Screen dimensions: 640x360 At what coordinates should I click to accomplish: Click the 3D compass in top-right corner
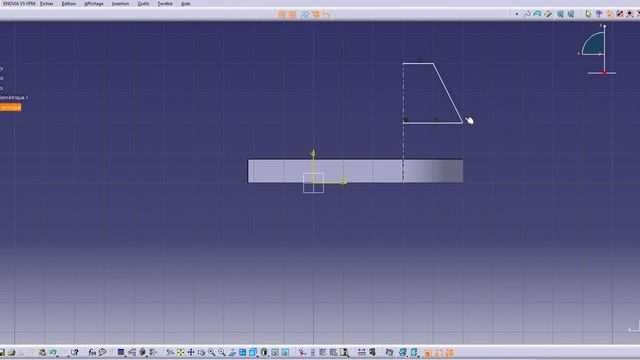coord(597,50)
